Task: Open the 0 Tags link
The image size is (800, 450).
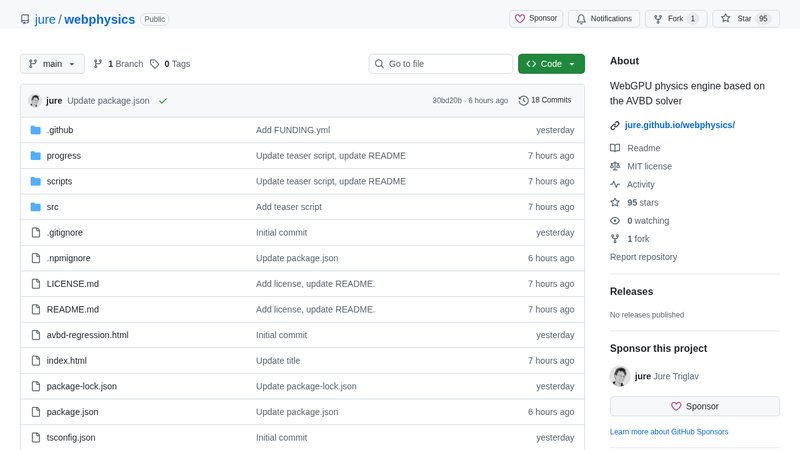Action: pos(170,64)
